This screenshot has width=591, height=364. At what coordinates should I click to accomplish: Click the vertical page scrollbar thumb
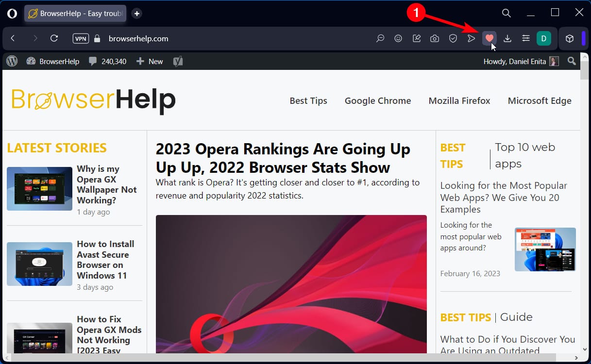click(x=585, y=71)
